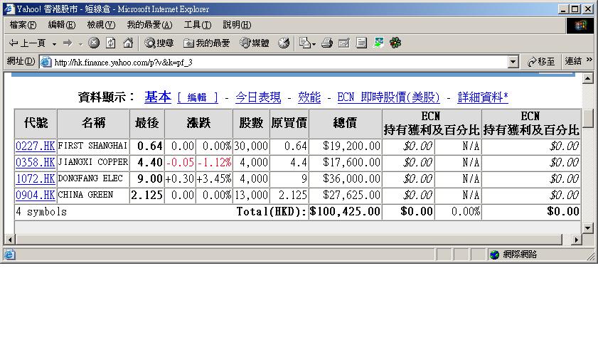Image resolution: width=598 pixels, height=364 pixels.
Task: Click the Discuss toolbar icon
Action: point(361,43)
